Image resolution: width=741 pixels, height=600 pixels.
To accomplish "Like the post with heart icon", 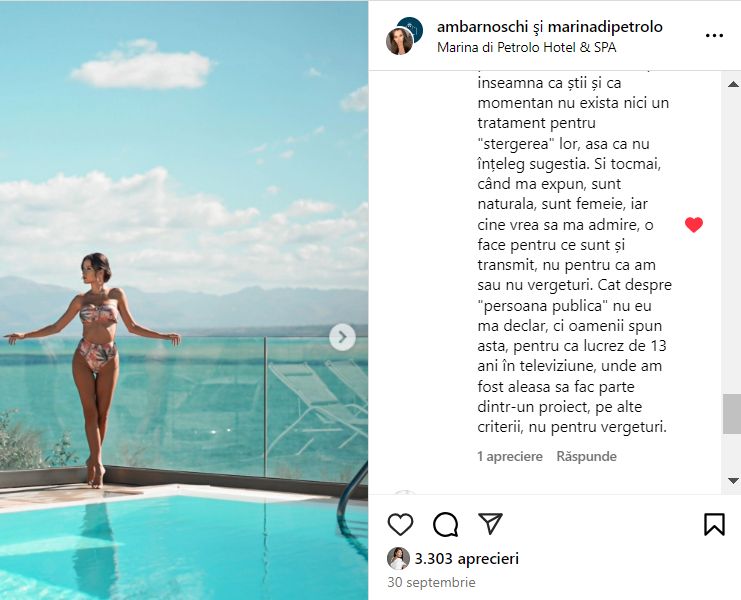I will (x=400, y=524).
